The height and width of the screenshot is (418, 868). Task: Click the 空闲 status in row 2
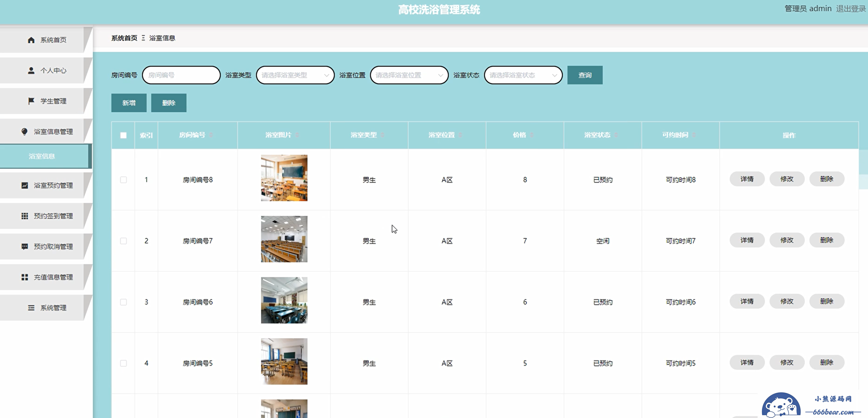pyautogui.click(x=603, y=241)
